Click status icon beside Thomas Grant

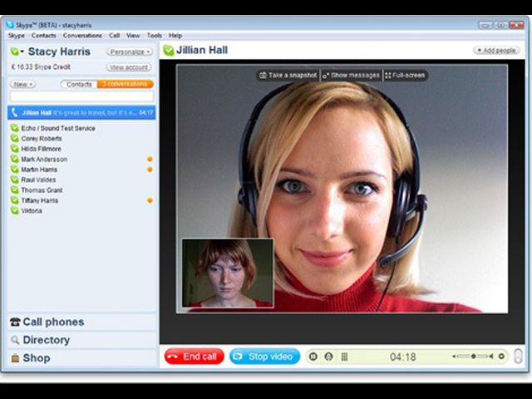15,190
